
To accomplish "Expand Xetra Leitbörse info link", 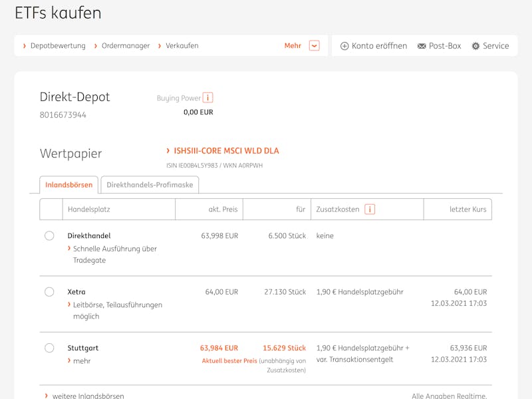I will point(115,311).
